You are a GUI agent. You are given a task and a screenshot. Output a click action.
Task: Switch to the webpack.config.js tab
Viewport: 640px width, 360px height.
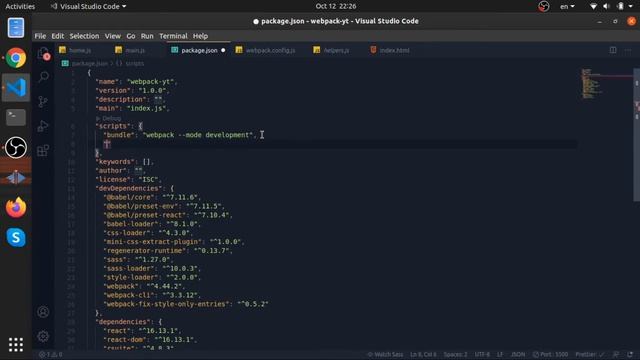(x=270, y=50)
